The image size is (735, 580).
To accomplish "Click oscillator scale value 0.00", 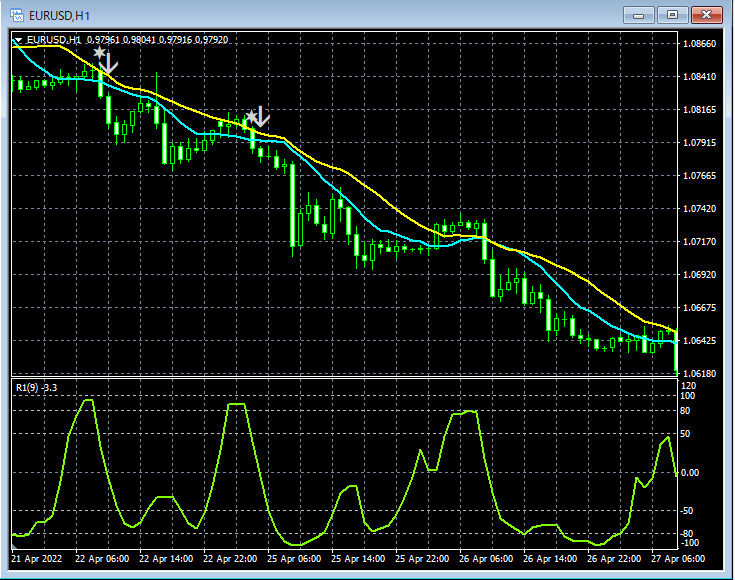I will [x=690, y=473].
